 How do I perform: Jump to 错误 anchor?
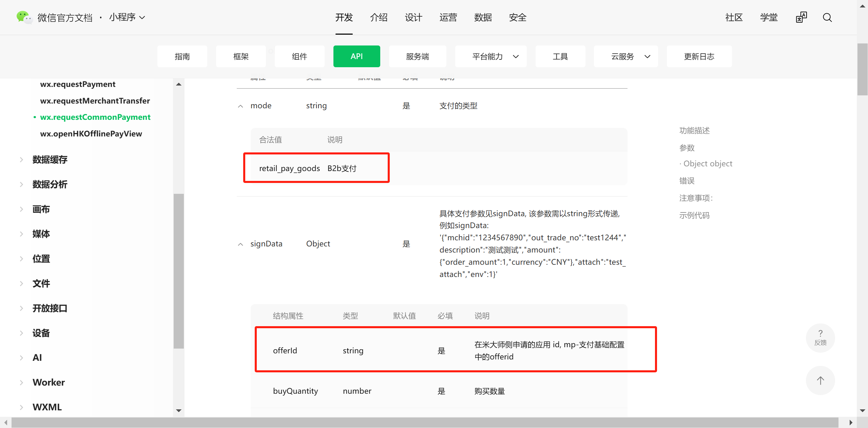[687, 181]
